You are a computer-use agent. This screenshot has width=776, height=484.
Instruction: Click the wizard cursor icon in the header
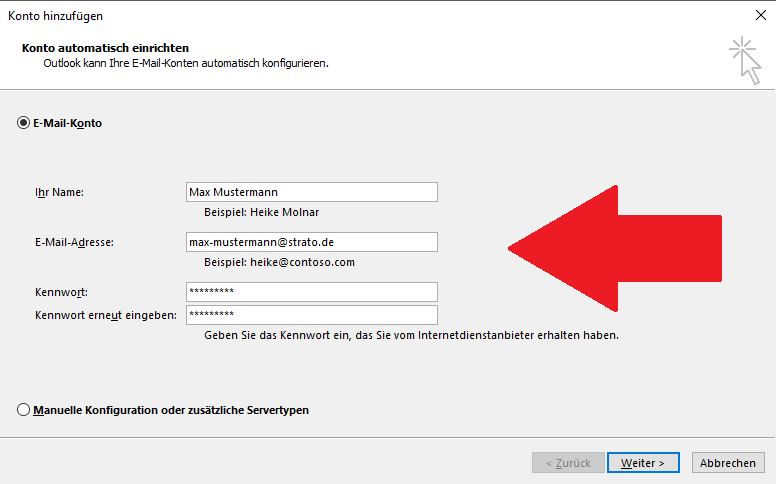(744, 58)
